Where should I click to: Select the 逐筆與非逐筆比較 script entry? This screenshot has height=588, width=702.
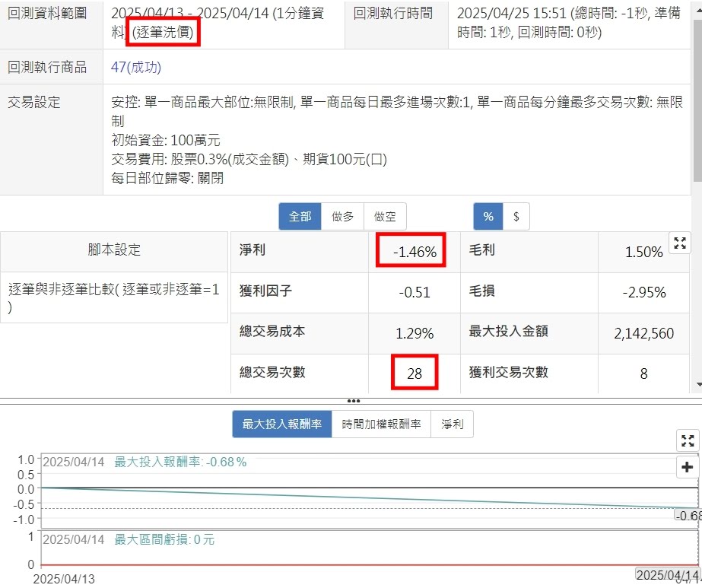click(x=114, y=297)
